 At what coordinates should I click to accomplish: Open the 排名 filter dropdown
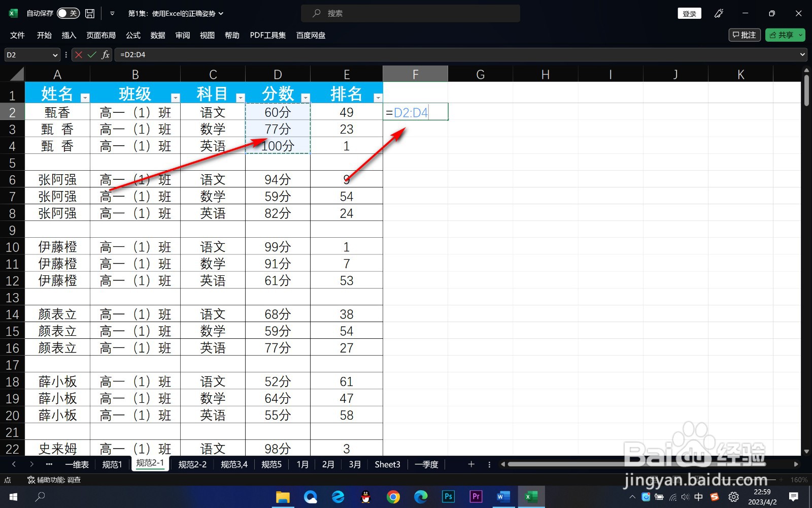click(x=378, y=98)
